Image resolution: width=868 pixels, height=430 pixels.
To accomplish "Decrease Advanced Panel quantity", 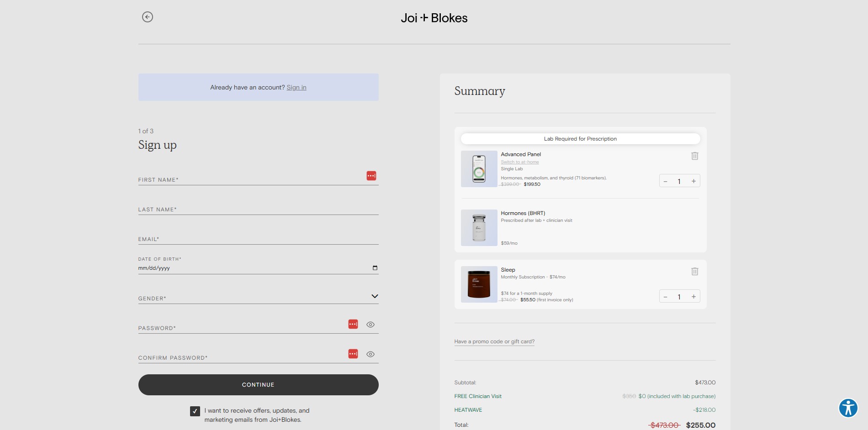I will 665,181.
